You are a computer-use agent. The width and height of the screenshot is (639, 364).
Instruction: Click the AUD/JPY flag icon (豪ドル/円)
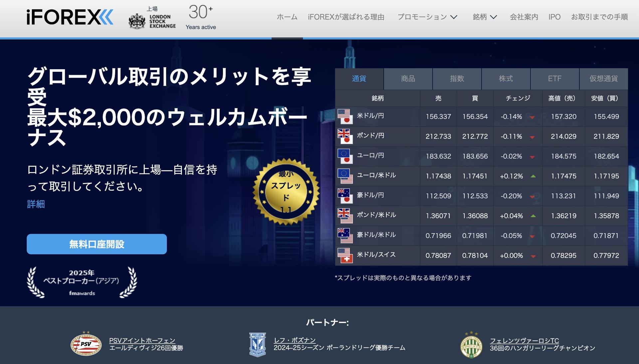(x=345, y=196)
